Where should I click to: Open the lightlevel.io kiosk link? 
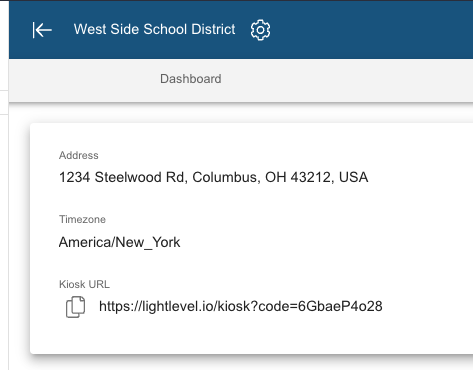pos(241,306)
